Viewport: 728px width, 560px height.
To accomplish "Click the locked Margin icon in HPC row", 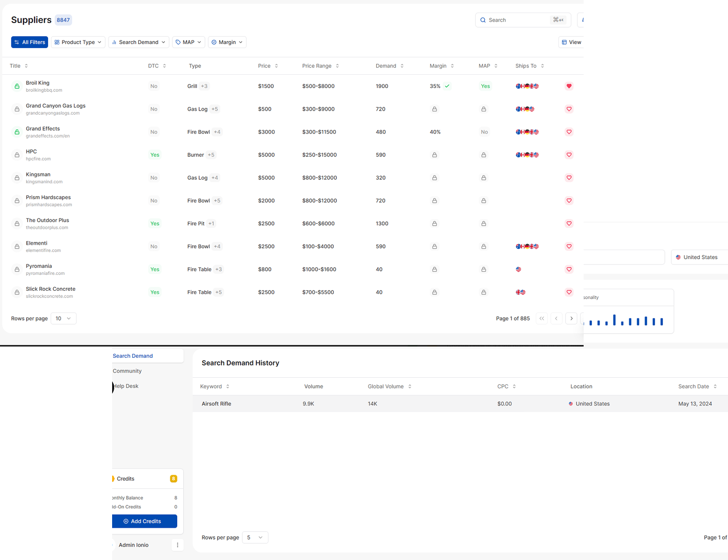I will [435, 155].
